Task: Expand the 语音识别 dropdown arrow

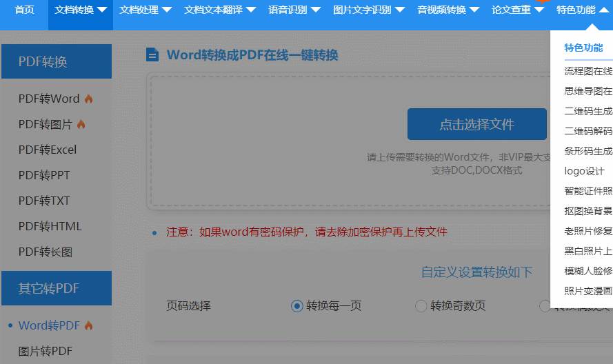Action: 316,10
